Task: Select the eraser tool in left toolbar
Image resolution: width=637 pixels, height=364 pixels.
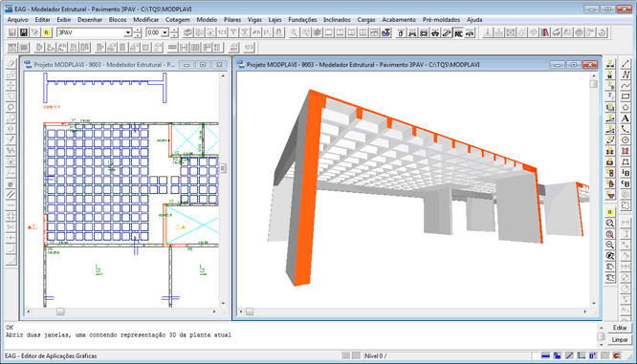Action: point(11,63)
